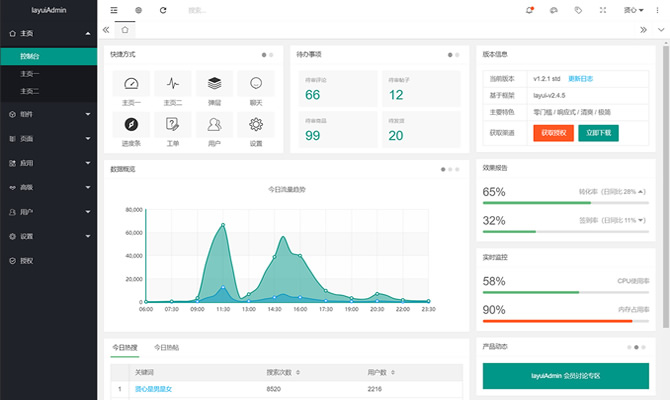Viewport: 670px width, 400px height.
Task: Open the 聊天 chat shortcut icon
Action: [x=256, y=84]
